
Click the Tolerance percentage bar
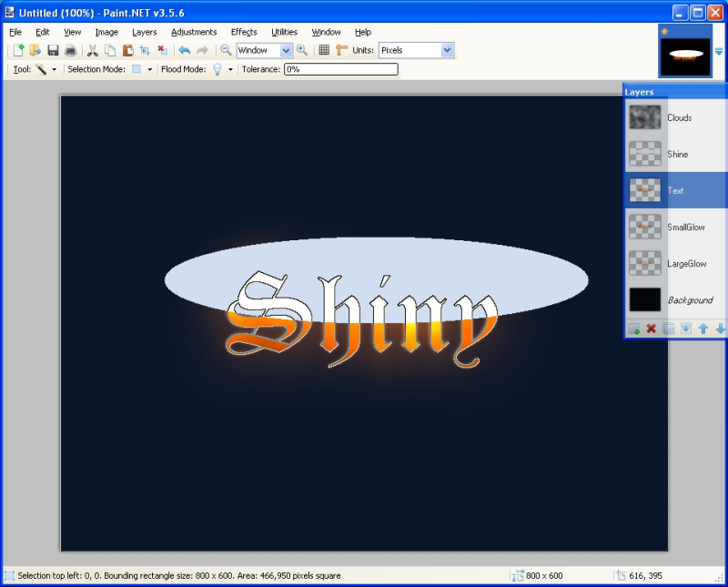340,69
